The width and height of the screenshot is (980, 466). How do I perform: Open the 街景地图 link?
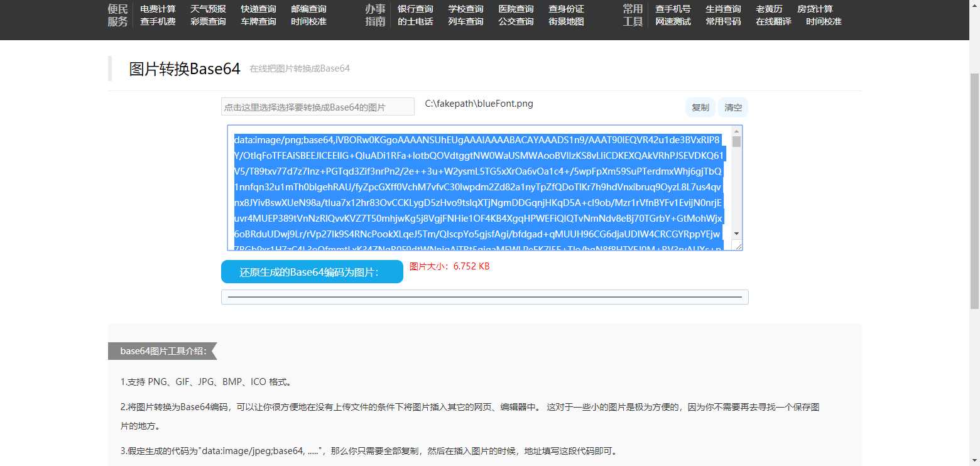[x=566, y=21]
